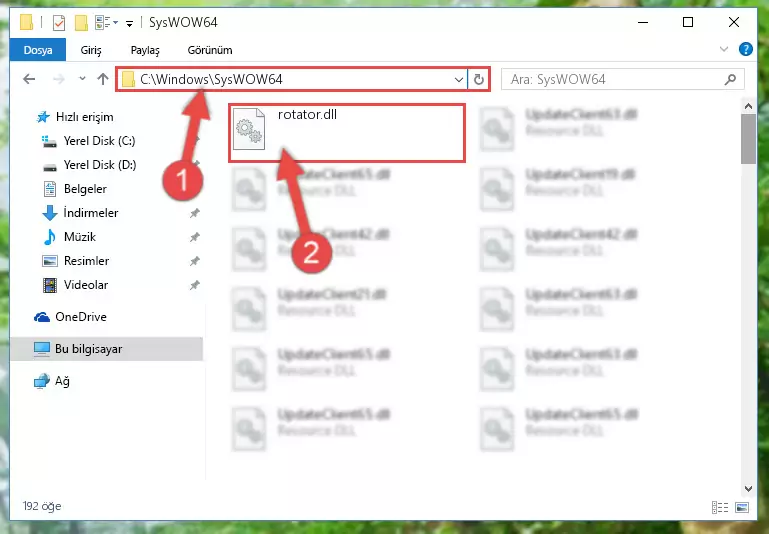This screenshot has width=769, height=534.
Task: Click the pin icon beside Resimler
Action: click(195, 261)
